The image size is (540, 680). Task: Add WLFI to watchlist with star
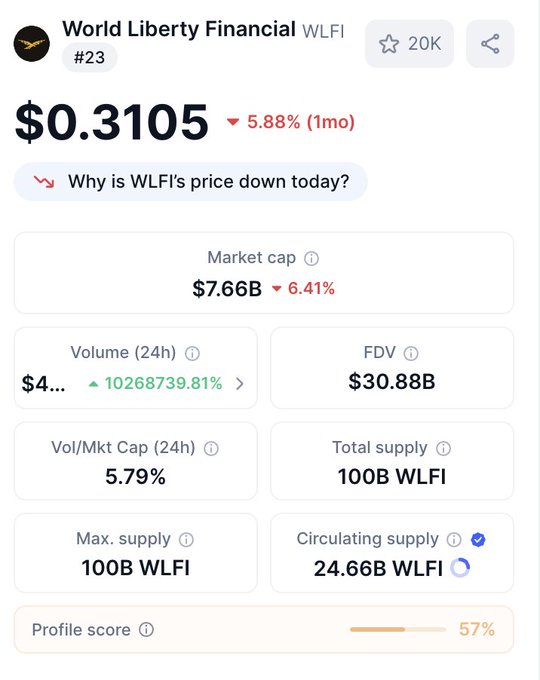click(409, 44)
